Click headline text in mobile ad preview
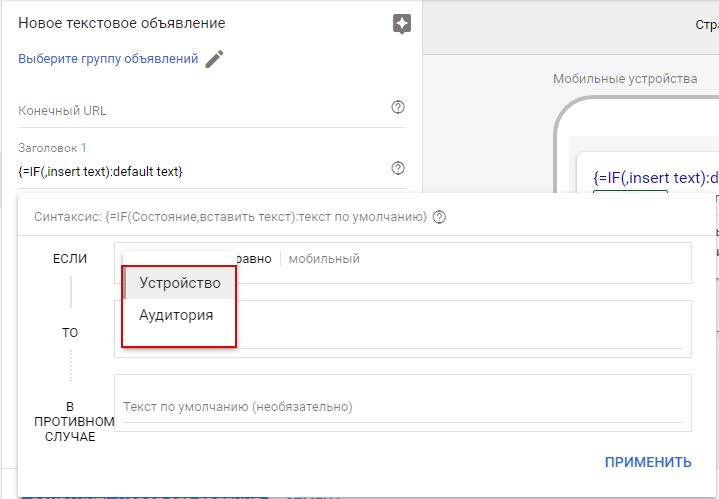The height and width of the screenshot is (499, 719). tap(655, 177)
